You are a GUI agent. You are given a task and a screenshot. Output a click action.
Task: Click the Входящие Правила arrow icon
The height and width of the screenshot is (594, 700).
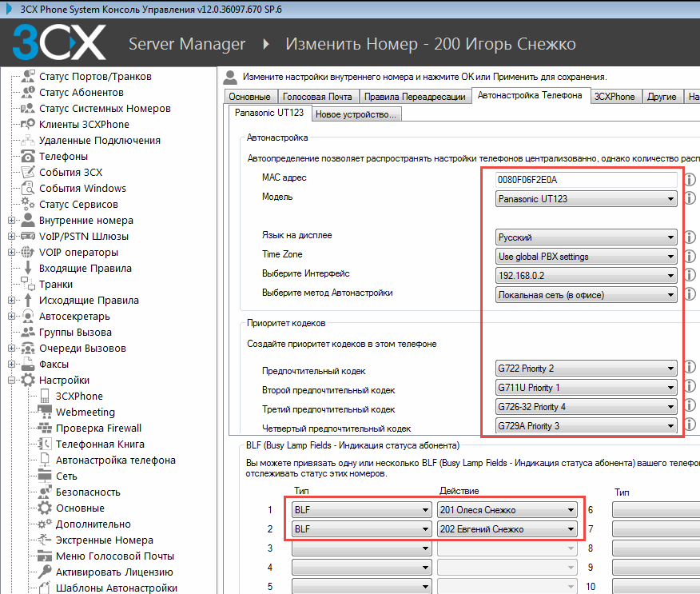pos(28,268)
